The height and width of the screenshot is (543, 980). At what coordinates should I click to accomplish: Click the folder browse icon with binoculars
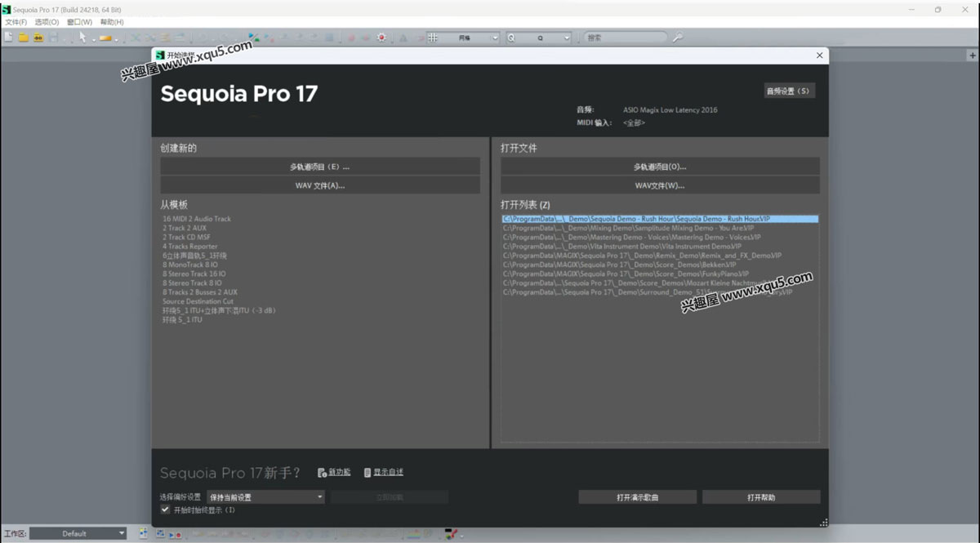click(x=38, y=38)
